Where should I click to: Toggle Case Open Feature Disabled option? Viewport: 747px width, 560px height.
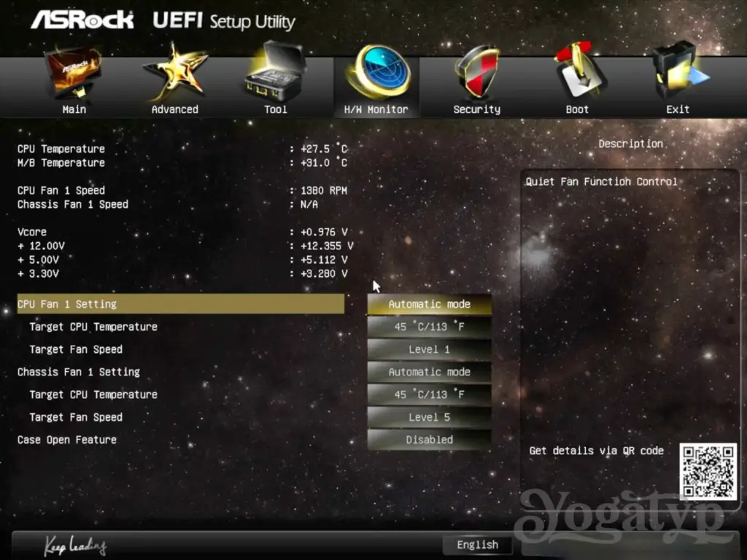coord(429,440)
